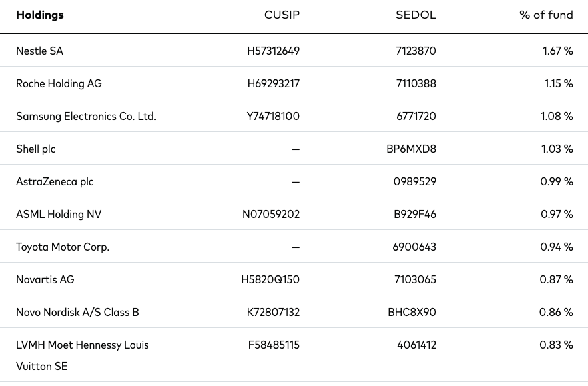Click the 1.67 % fund weight
This screenshot has width=588, height=386.
tap(557, 51)
